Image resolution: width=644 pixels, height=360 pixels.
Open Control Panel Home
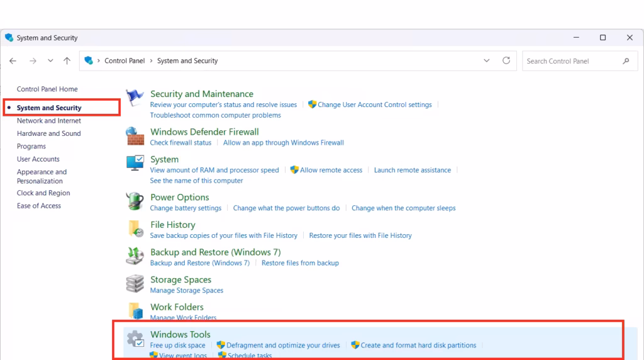pyautogui.click(x=47, y=89)
